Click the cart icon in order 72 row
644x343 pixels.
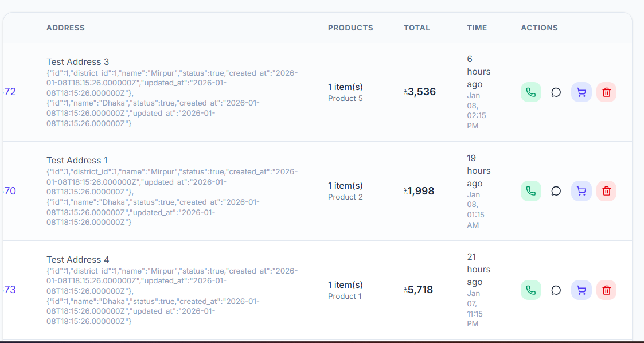coord(581,92)
